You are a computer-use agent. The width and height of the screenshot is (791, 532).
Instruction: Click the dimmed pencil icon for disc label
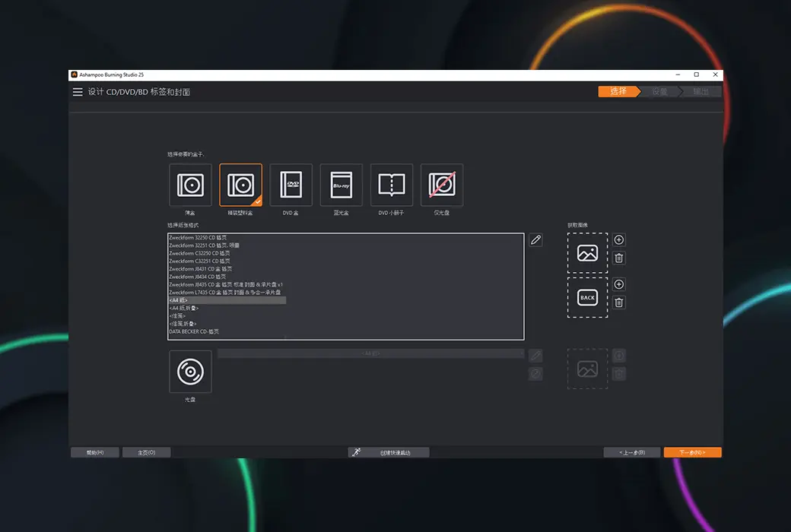tap(535, 356)
